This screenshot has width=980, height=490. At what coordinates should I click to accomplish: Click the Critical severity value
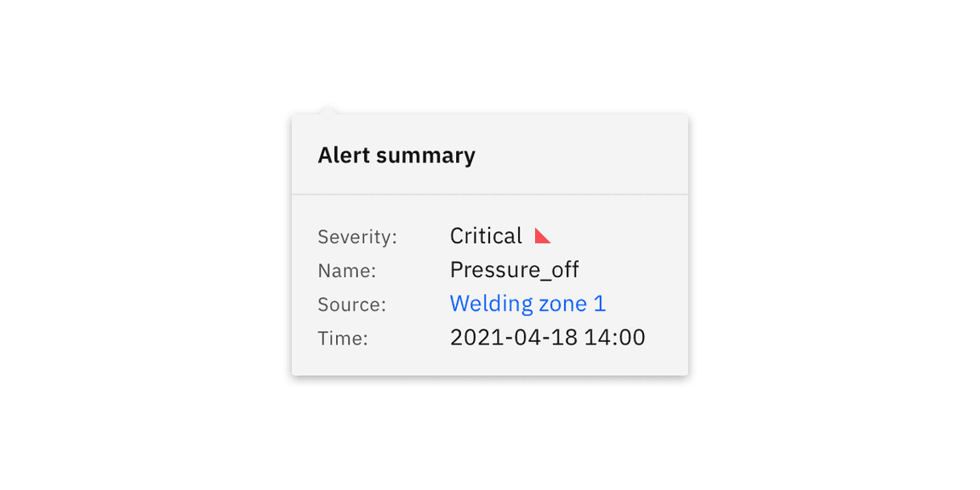[485, 236]
